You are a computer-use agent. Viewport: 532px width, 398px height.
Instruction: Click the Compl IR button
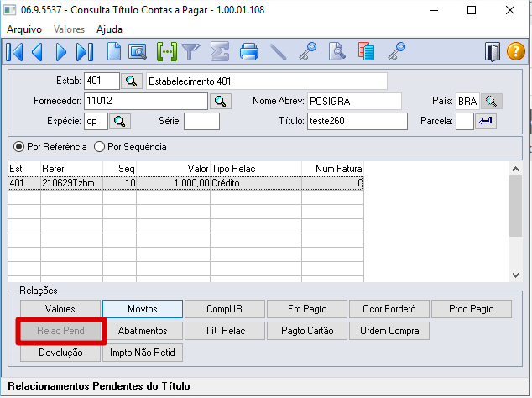coord(225,309)
